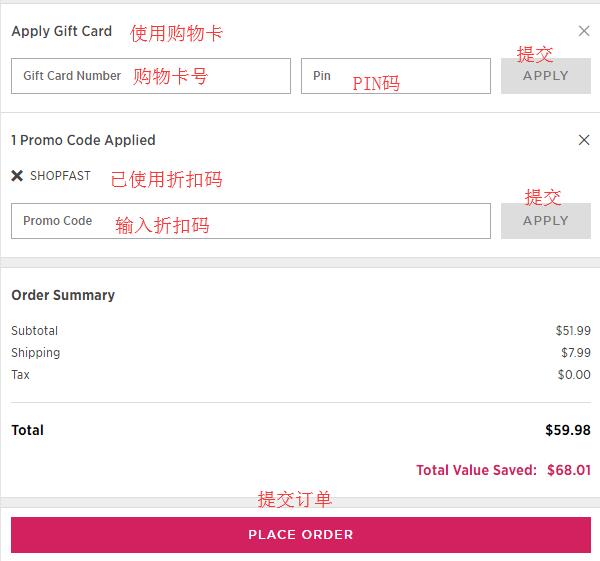This screenshot has height=561, width=600.
Task: Select the Promo Code input box
Action: pyautogui.click(x=250, y=221)
